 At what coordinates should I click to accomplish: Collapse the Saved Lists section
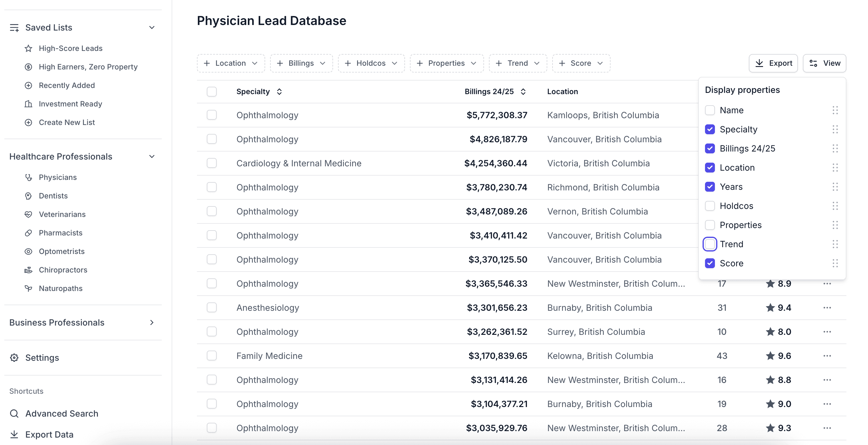152,28
